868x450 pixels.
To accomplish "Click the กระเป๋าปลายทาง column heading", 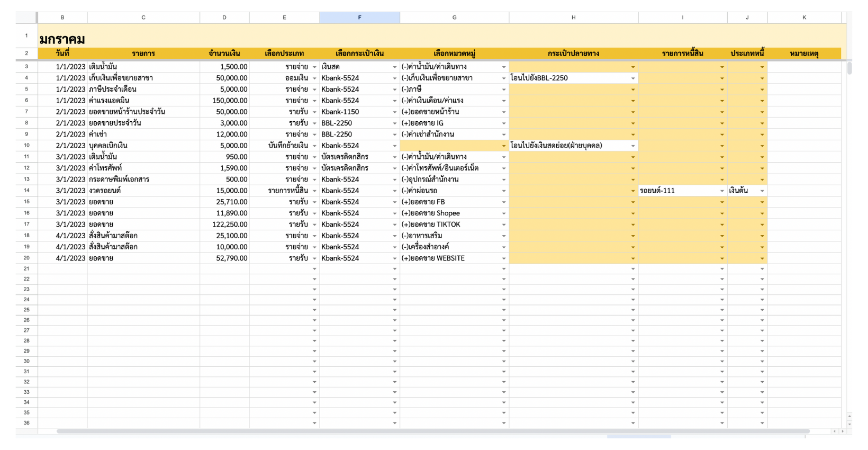I will coord(574,53).
